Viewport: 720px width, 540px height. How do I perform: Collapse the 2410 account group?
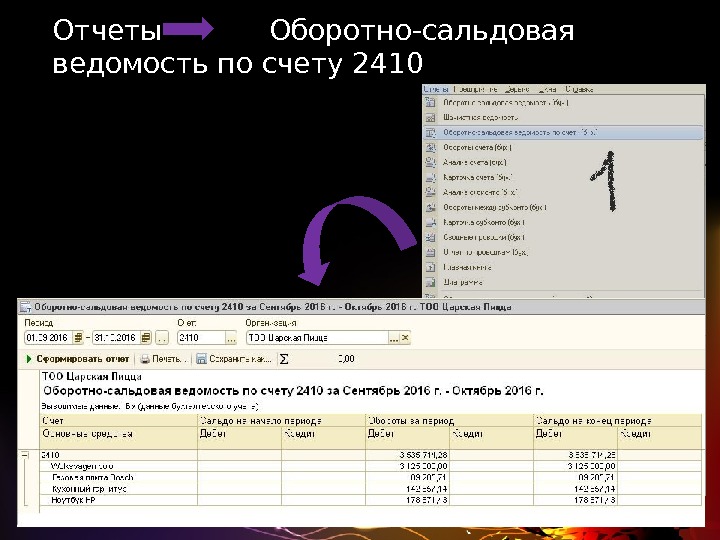pyautogui.click(x=25, y=455)
